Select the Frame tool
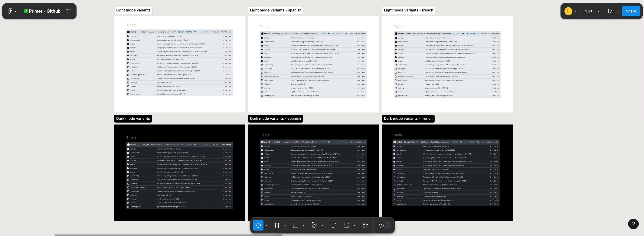The height and width of the screenshot is (236, 644). click(x=277, y=225)
